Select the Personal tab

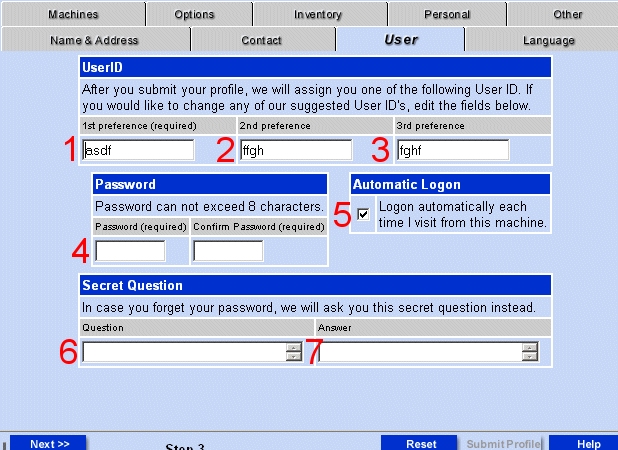[447, 14]
